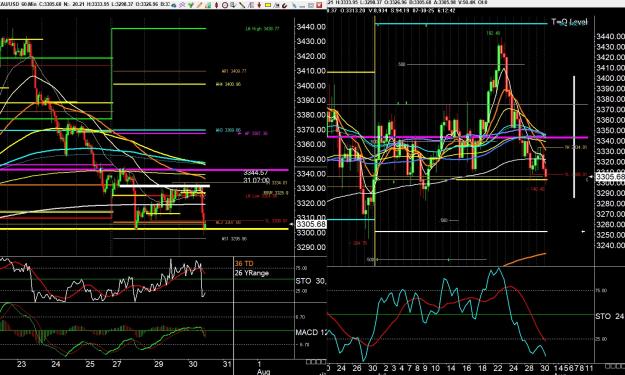Select the MACD 12 indicator label
625x375 pixels.
click(x=312, y=332)
